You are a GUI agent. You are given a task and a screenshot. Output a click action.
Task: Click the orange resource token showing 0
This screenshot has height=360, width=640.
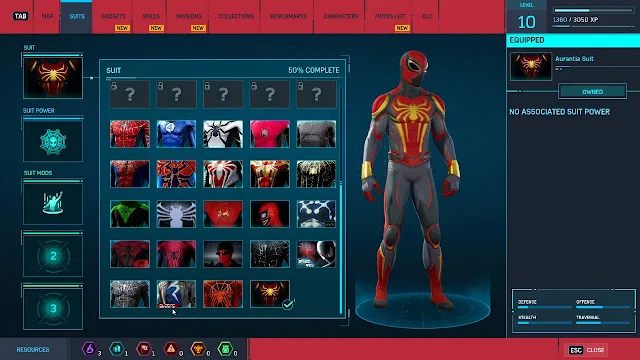click(x=198, y=349)
